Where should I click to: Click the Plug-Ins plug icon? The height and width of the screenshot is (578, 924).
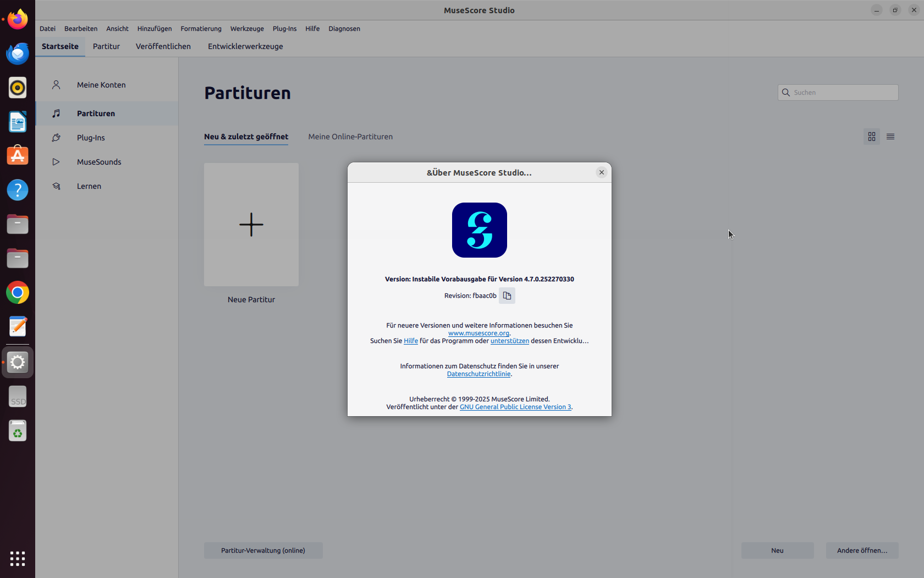56,138
